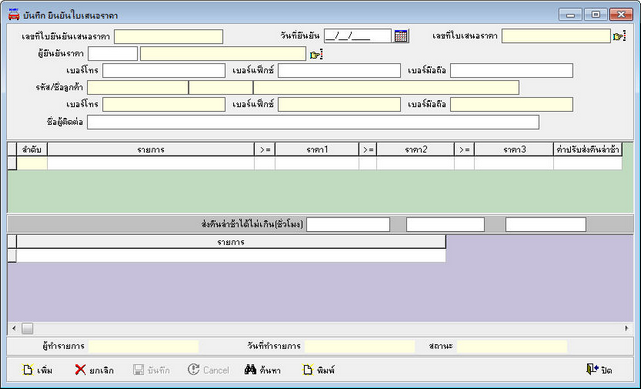Click the พิมพ์ (print) button
Image resolution: width=641 pixels, height=389 pixels.
click(x=319, y=370)
